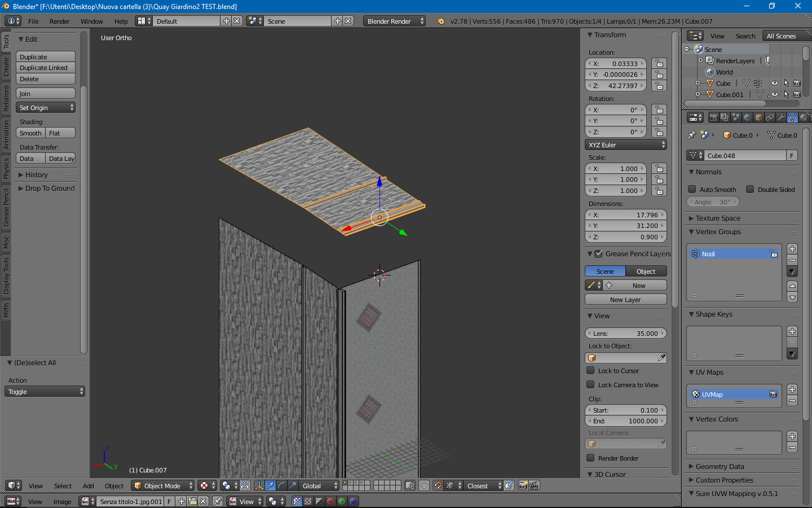Open the Global transform orientation dropdown
Viewport: 812px width, 508px height.
(320, 486)
